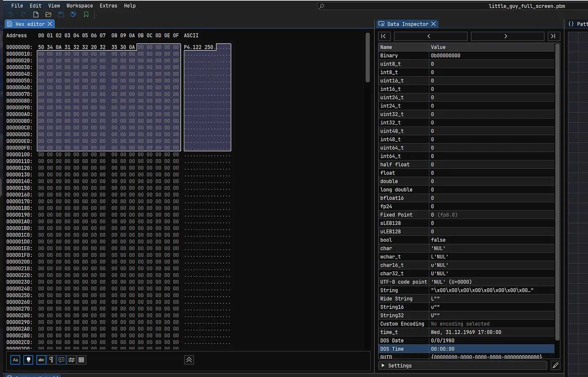Close the Data Inspector tab
Viewport: 588px width, 377px height.
(433, 24)
